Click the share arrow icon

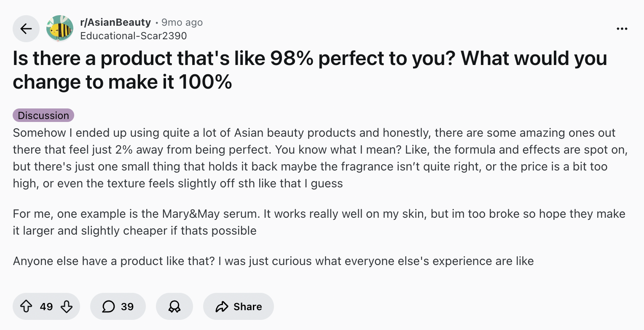[222, 306]
